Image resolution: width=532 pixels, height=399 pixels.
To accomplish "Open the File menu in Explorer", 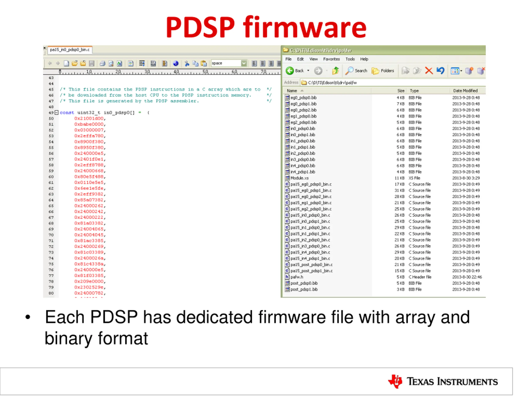I will [x=288, y=59].
